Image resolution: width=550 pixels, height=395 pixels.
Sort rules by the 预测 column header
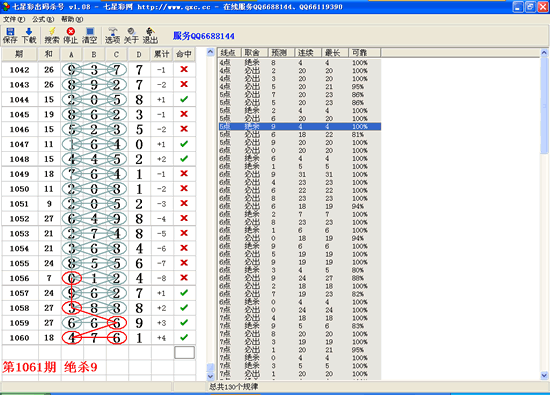point(281,53)
